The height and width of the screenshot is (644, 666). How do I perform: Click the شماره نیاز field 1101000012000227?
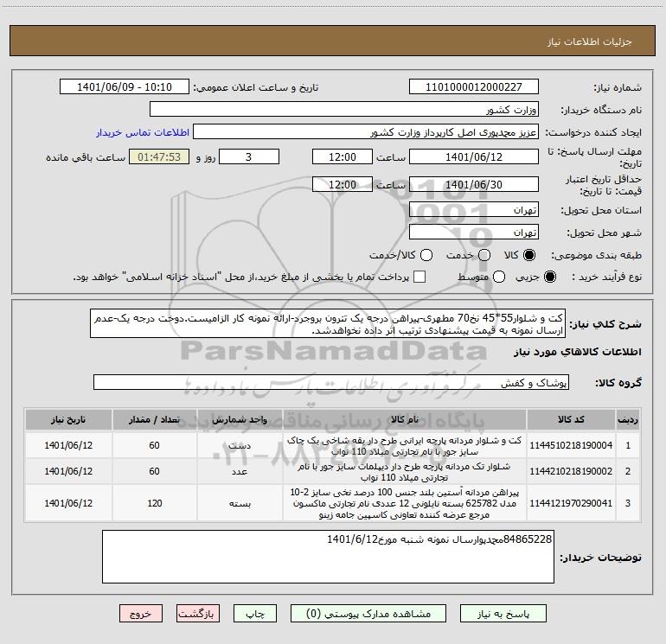[474, 86]
